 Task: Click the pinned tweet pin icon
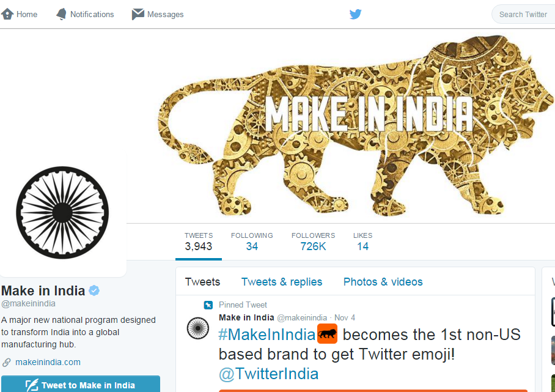pyautogui.click(x=208, y=305)
